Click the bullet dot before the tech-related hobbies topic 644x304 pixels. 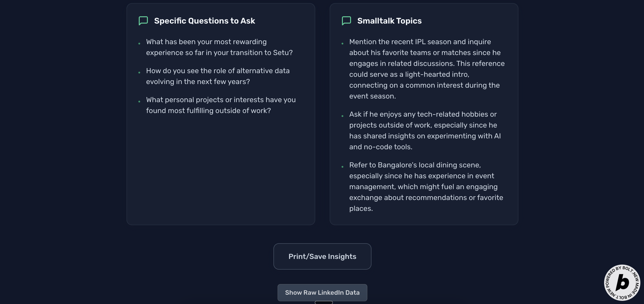(x=342, y=116)
